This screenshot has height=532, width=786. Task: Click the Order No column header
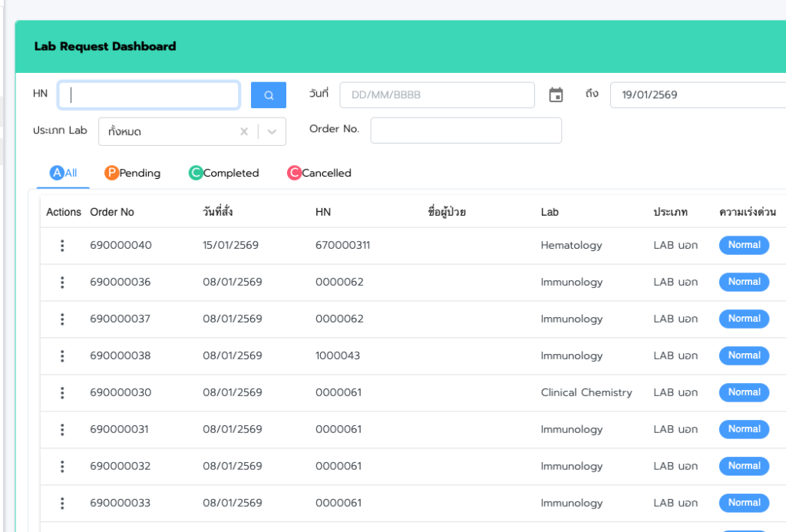[x=112, y=212]
